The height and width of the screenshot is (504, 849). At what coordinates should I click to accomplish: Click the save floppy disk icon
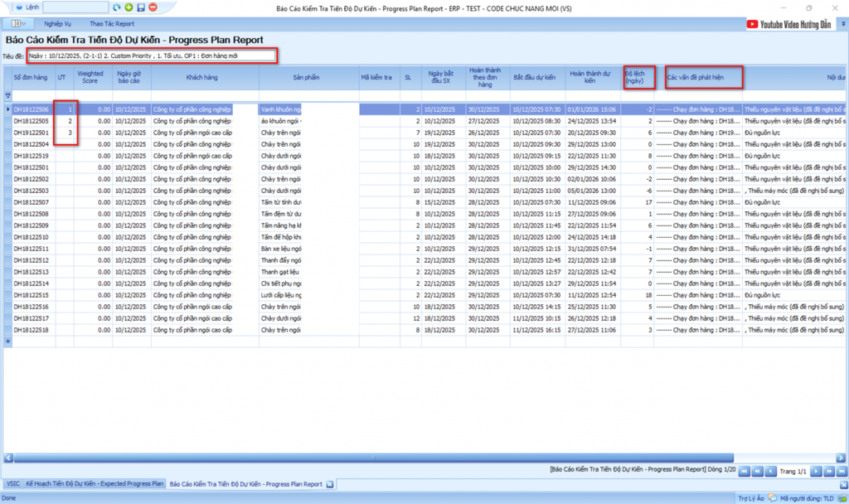click(x=141, y=7)
